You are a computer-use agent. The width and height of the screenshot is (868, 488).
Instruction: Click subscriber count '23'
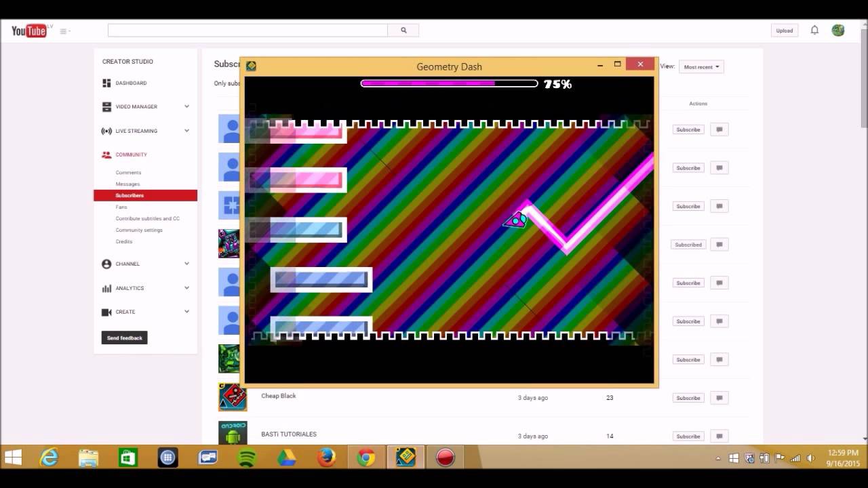coord(610,398)
